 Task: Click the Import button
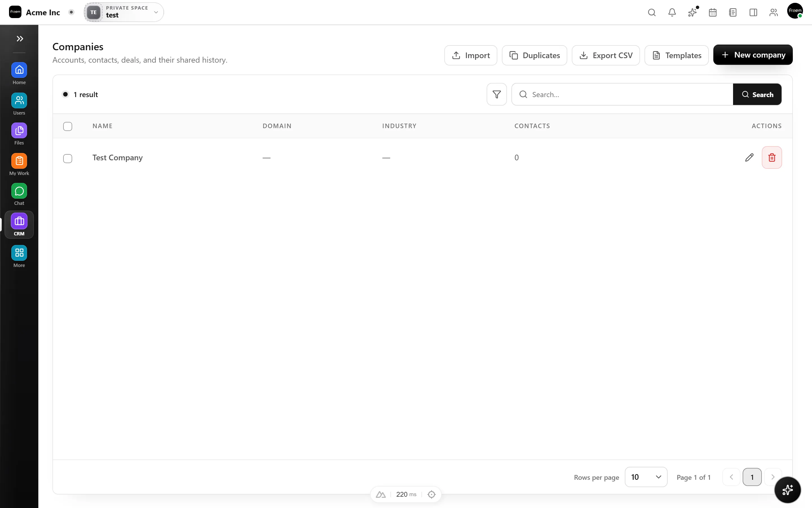click(471, 55)
